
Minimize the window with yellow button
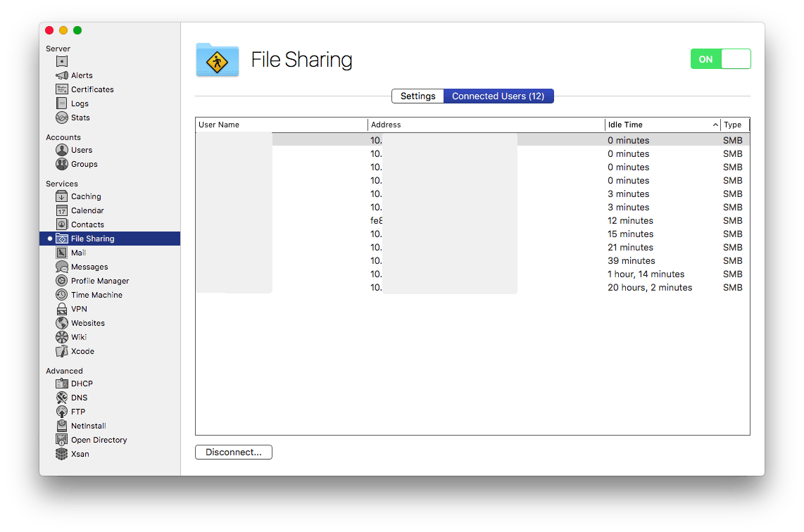(63, 30)
